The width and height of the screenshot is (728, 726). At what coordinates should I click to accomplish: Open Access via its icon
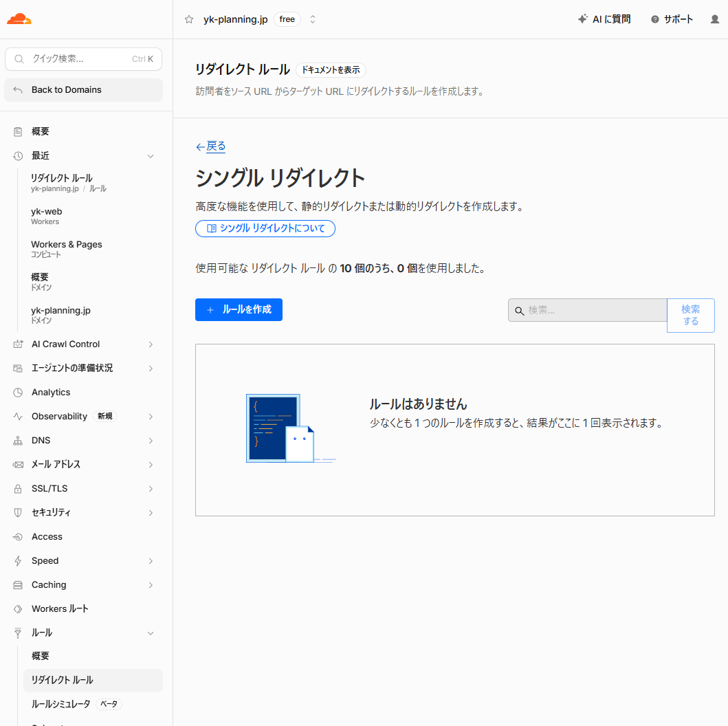click(x=18, y=537)
